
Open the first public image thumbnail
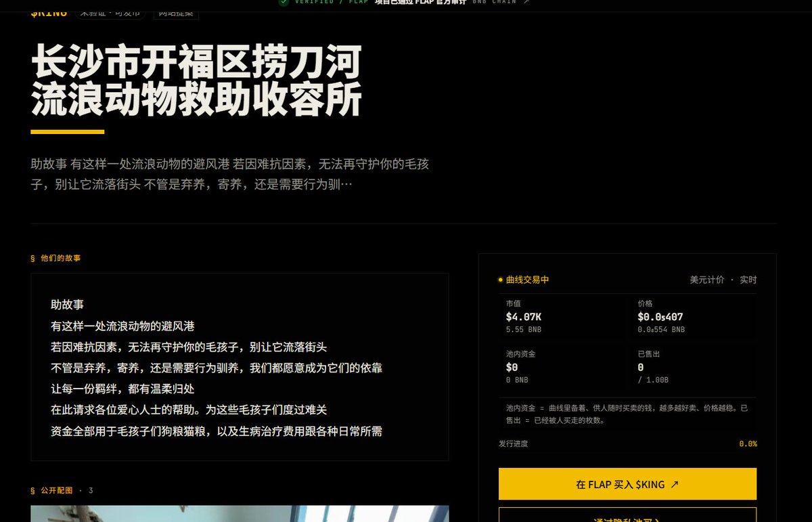(240, 513)
